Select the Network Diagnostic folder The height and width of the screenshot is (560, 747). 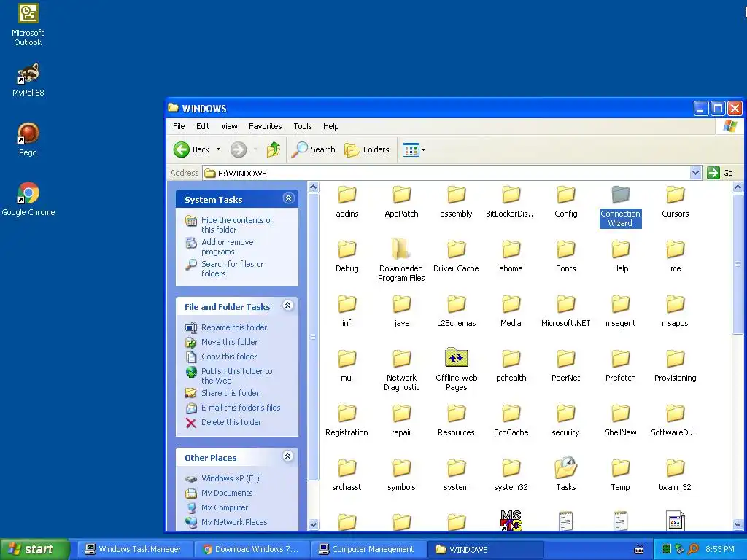[402, 370]
